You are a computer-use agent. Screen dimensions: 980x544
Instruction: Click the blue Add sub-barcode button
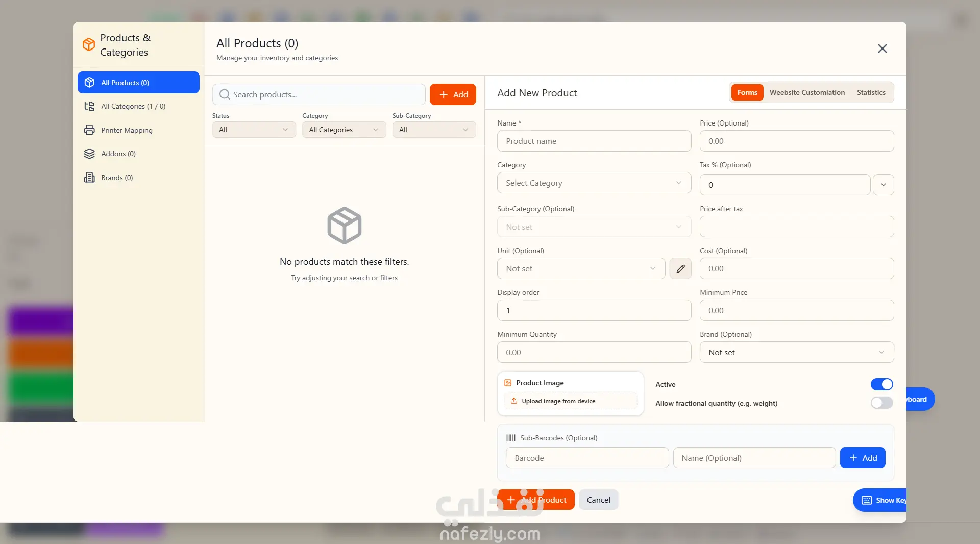(863, 458)
